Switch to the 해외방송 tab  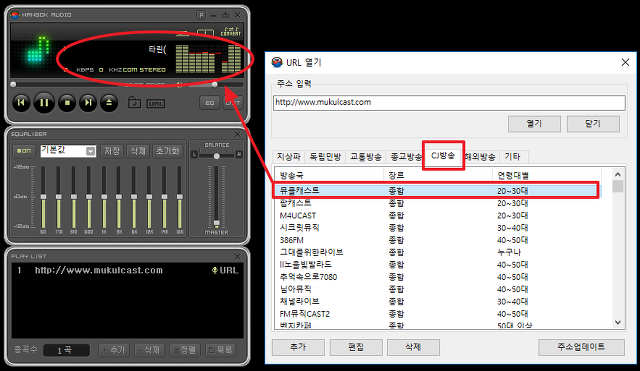coord(480,157)
